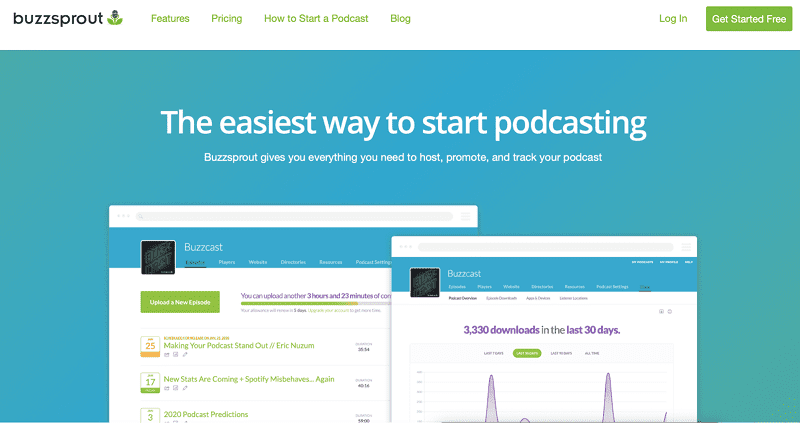800x423 pixels.
Task: Open the Directories tab in the left Buzzcast window
Action: point(293,262)
